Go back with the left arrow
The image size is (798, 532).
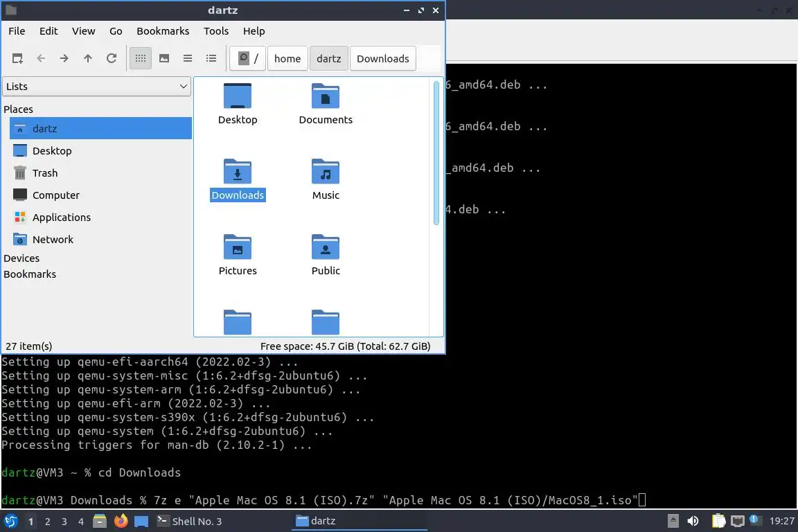(x=41, y=59)
